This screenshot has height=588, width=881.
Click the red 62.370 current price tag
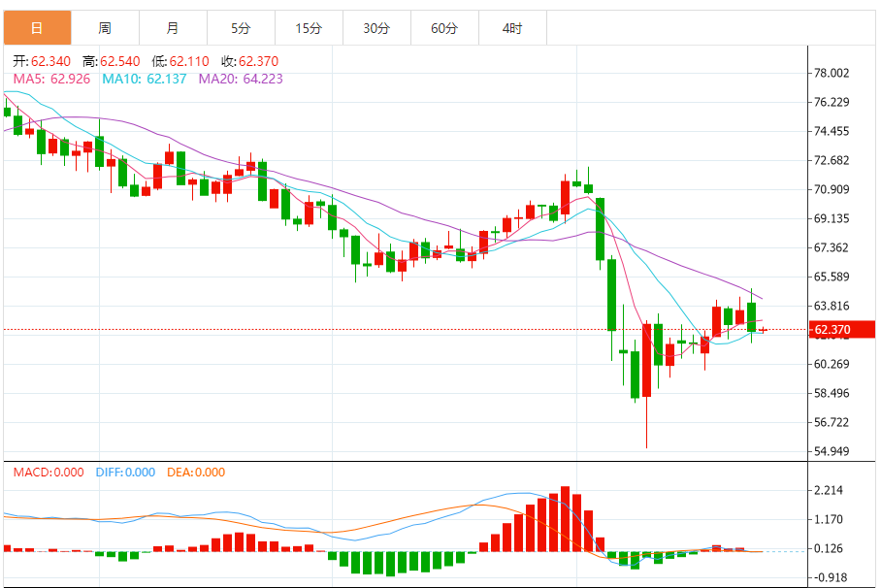pyautogui.click(x=841, y=329)
